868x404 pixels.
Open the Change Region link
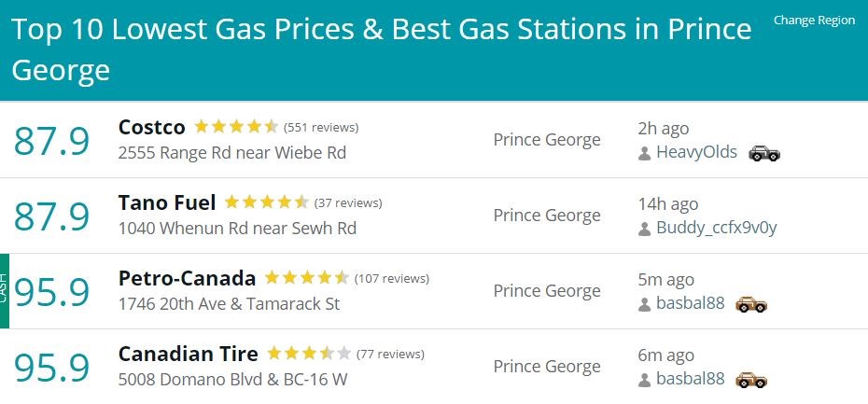click(814, 21)
